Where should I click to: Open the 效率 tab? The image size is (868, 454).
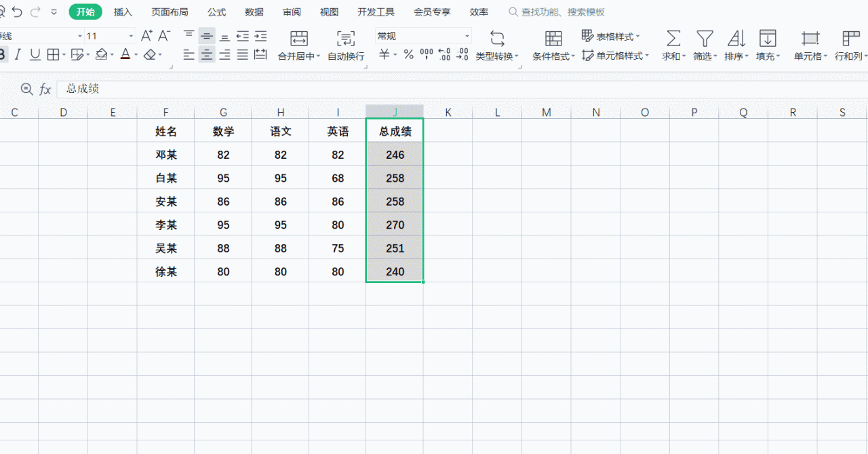pos(479,12)
